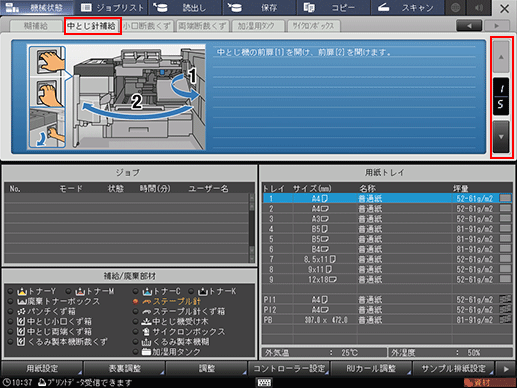Show the サイクロンボックス tab
The width and height of the screenshot is (517, 388).
(x=313, y=26)
